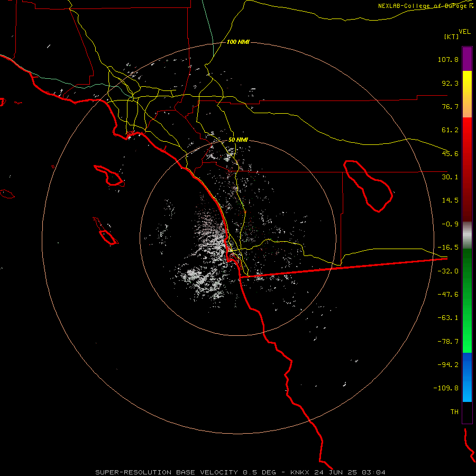The height and width of the screenshot is (476, 476).
Task: Click the 30.1 velocity scale label
Action: 450,177
